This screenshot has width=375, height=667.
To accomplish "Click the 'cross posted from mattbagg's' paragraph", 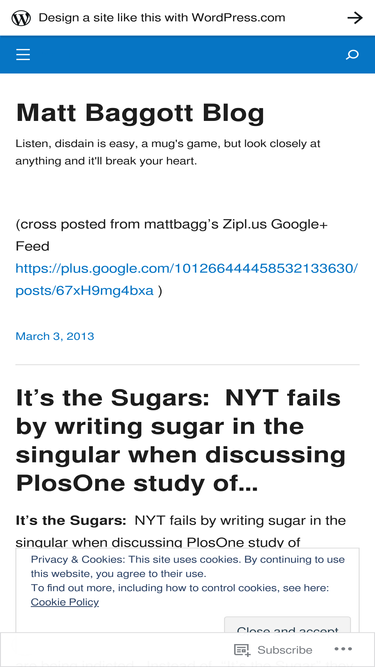I will tap(172, 235).
